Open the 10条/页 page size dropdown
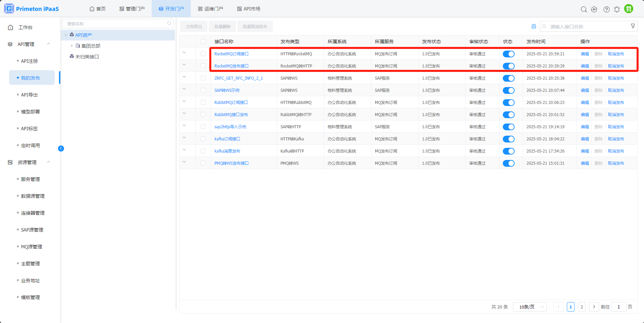Screen dimensions: 644x323 point(529,307)
